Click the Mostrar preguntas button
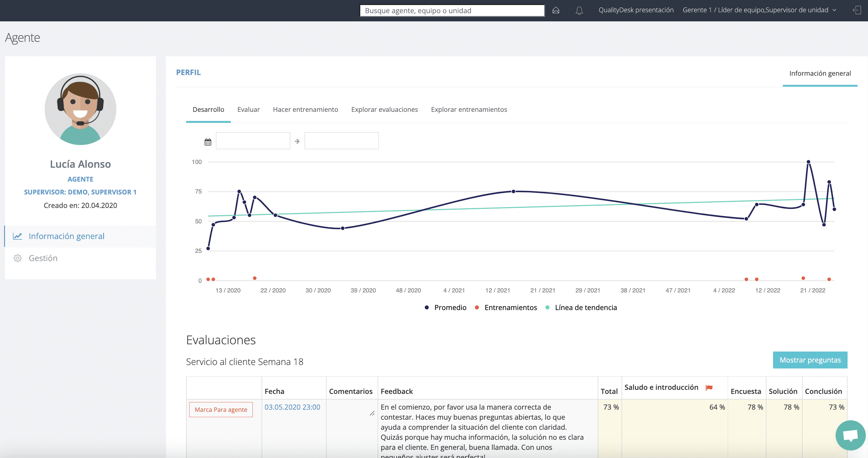Image resolution: width=868 pixels, height=458 pixels. click(810, 360)
